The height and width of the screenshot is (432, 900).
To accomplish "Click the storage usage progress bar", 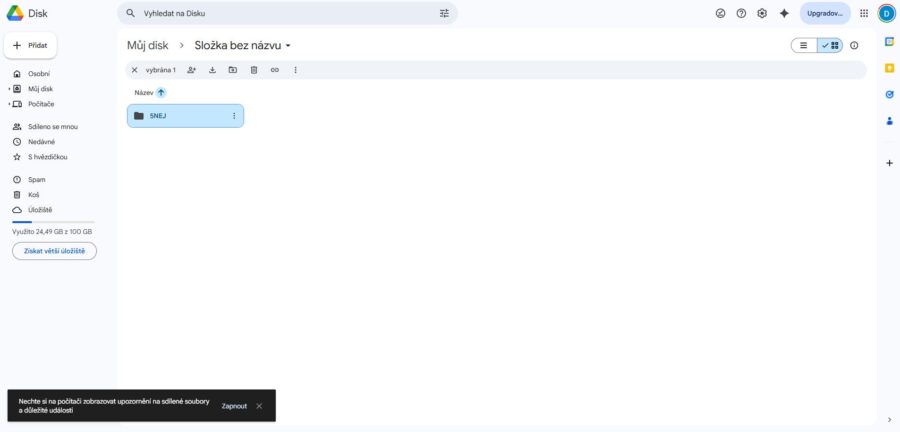I will tap(53, 221).
